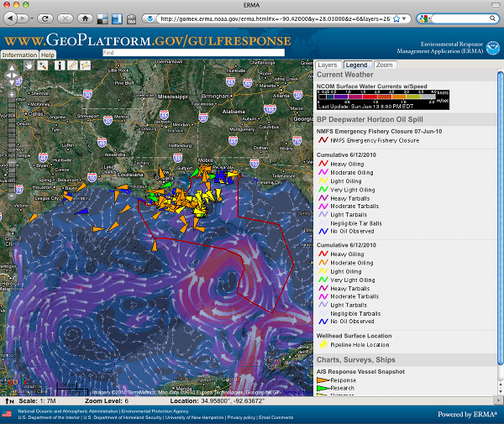504x424 pixels.
Task: Click the Zoom Level 6 readout
Action: coord(107,400)
